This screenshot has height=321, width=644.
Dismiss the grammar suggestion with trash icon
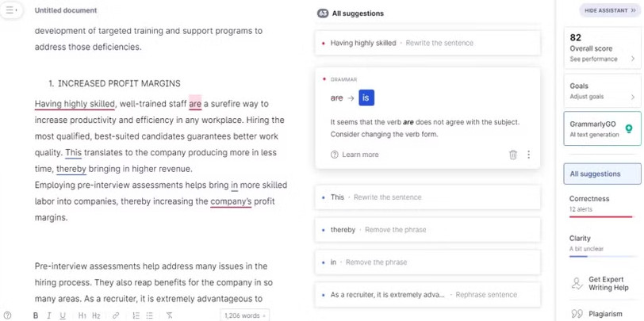513,155
